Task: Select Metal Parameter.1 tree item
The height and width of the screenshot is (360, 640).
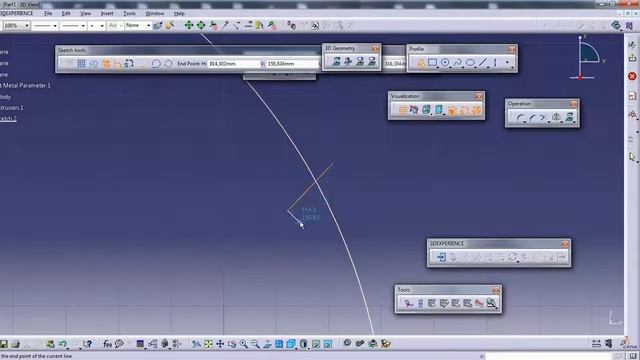Action: pyautogui.click(x=26, y=85)
